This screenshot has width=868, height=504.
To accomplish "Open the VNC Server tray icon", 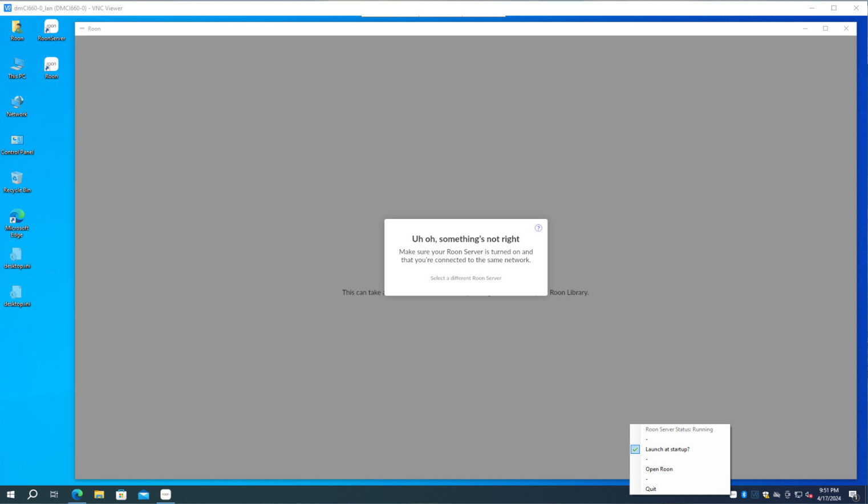I will pos(755,494).
